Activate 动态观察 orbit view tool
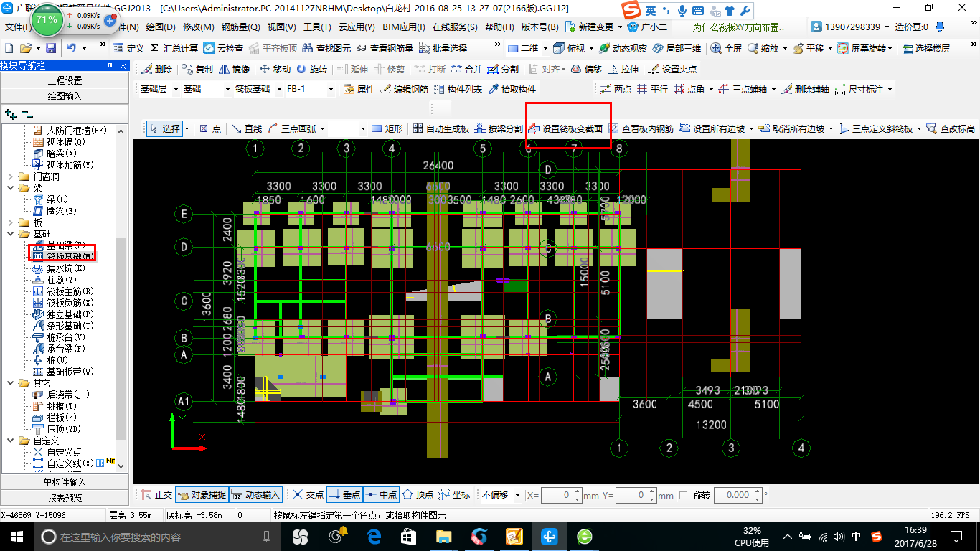This screenshot has height=551, width=980. 623,48
